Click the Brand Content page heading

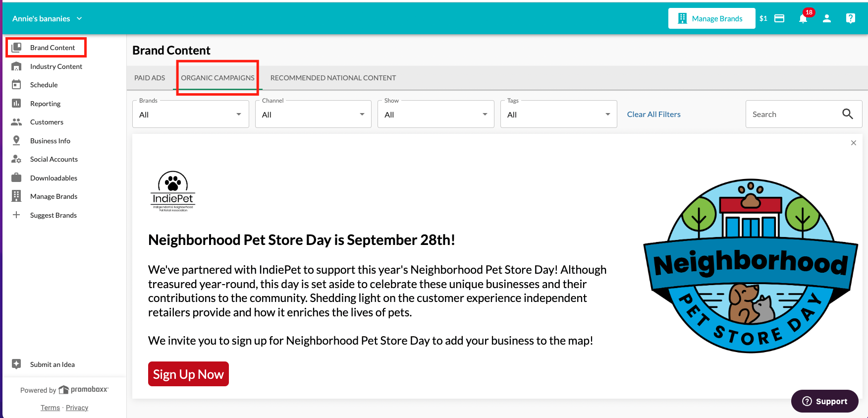171,50
